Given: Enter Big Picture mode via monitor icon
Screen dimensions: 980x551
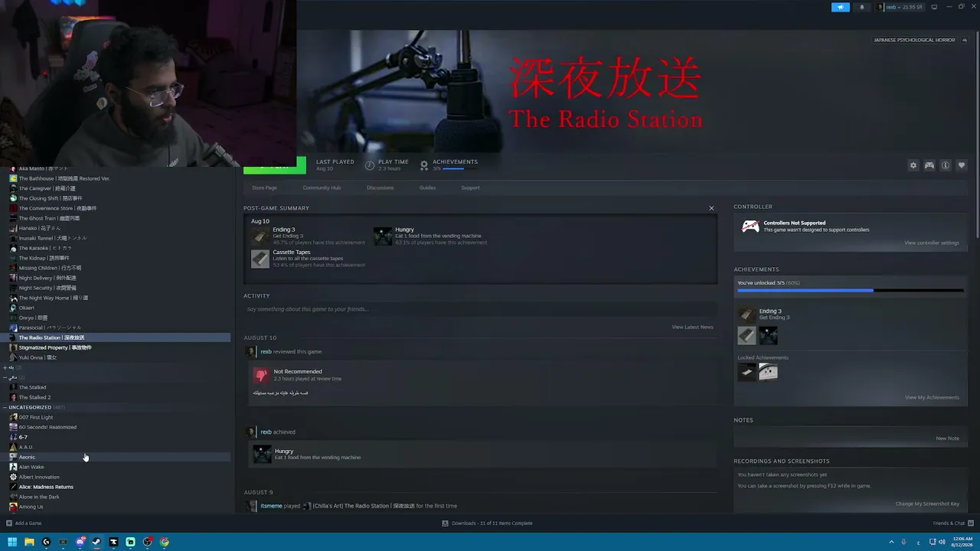Looking at the screenshot, I should [934, 7].
